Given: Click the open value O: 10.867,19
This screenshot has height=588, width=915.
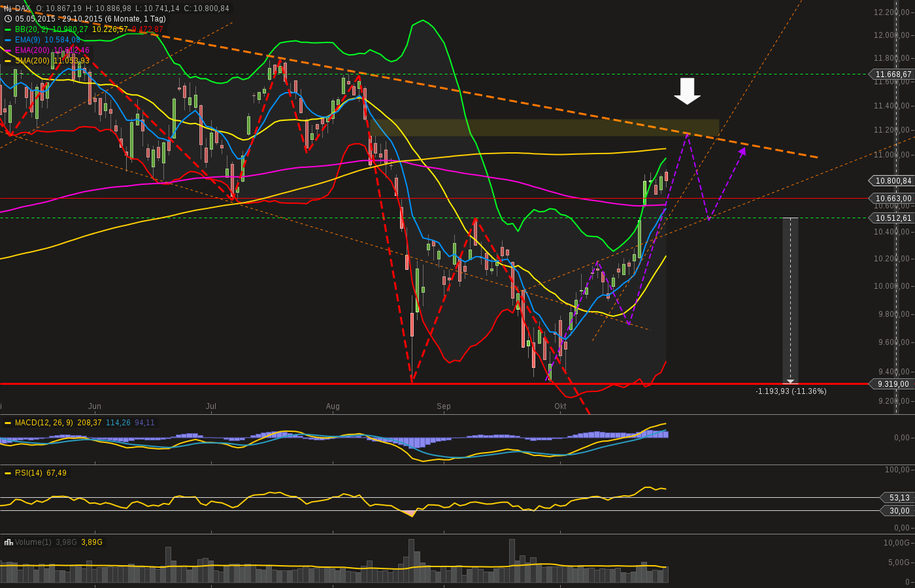Looking at the screenshot, I should (x=59, y=8).
